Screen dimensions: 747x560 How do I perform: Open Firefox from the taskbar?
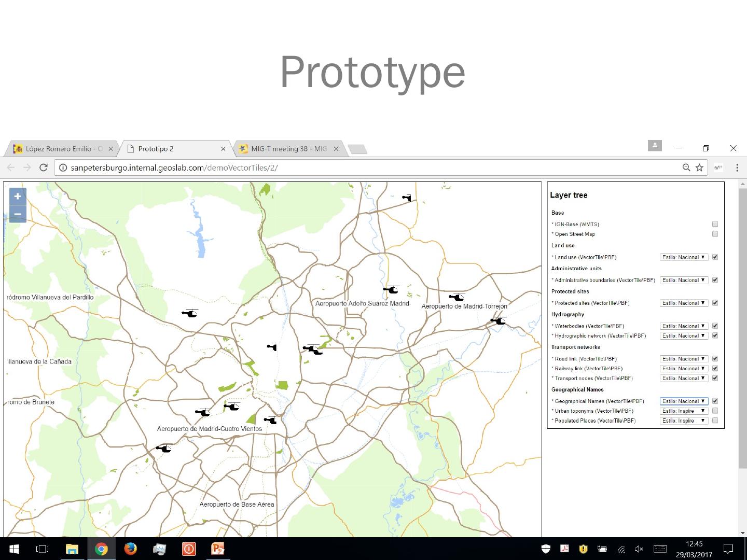[131, 549]
